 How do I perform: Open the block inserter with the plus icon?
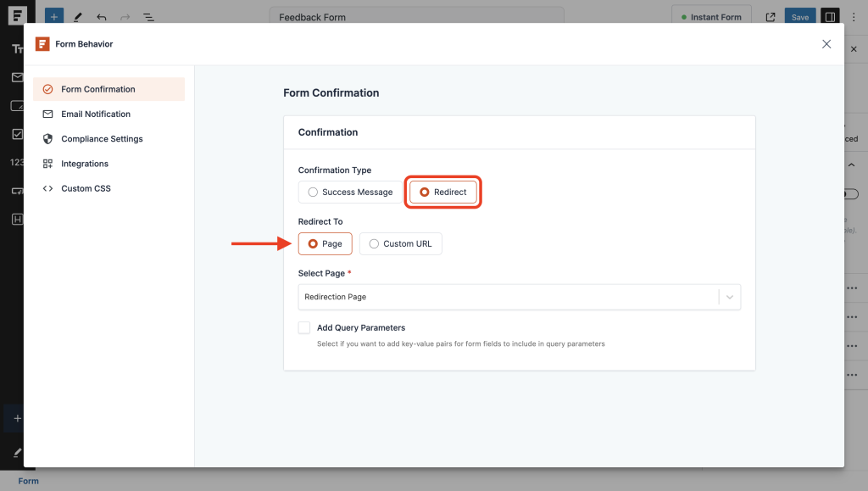(x=53, y=16)
